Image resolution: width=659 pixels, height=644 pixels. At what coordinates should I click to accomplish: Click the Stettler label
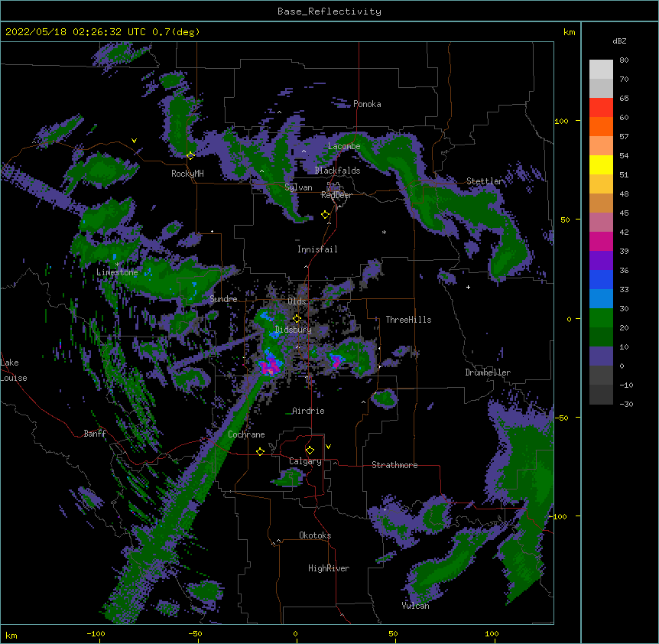[x=485, y=181]
